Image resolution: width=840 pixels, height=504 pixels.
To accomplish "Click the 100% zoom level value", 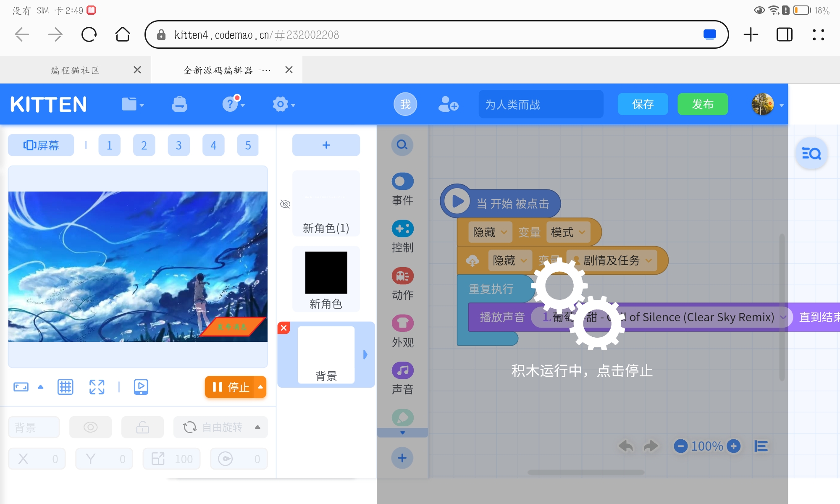I will pyautogui.click(x=707, y=446).
